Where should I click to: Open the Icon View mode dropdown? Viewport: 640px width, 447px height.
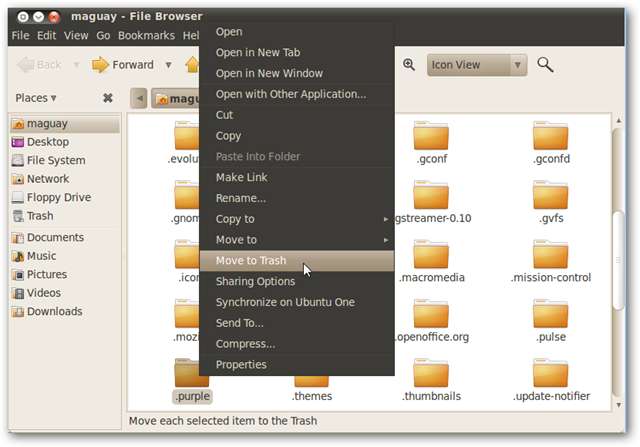coord(477,65)
